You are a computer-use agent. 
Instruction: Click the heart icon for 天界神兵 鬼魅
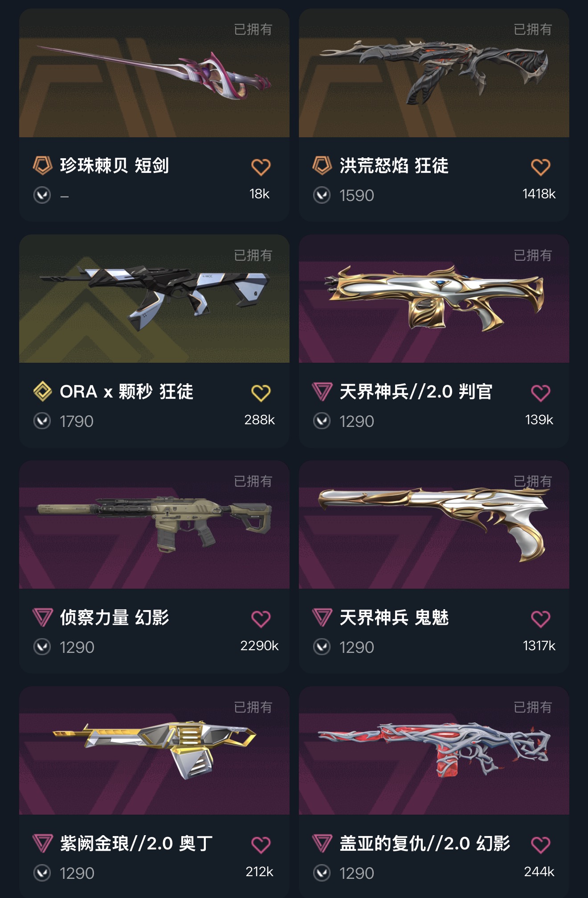(541, 619)
